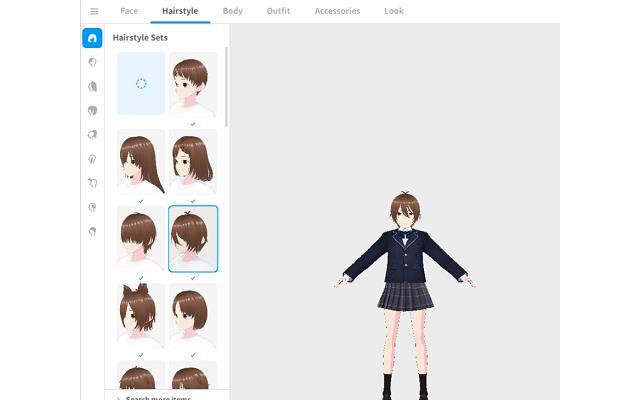
Task: Choose the short boyish hairstyle in top row
Action: pos(193,85)
